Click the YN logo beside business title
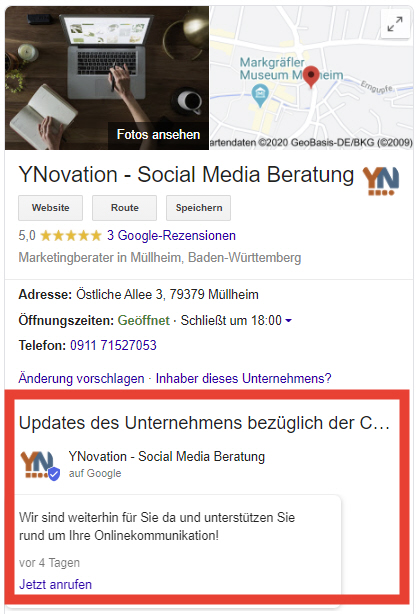The image size is (420, 614). (381, 181)
